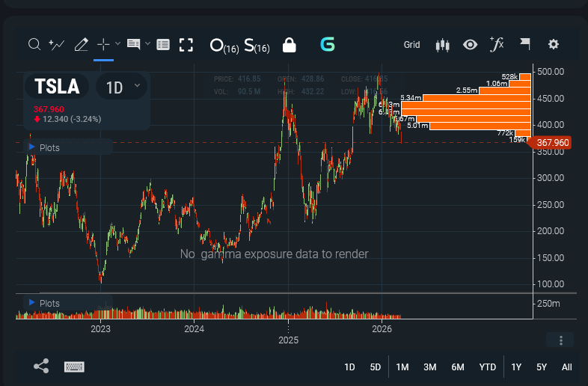Select the 5Y time range
The image size is (588, 386).
(542, 367)
